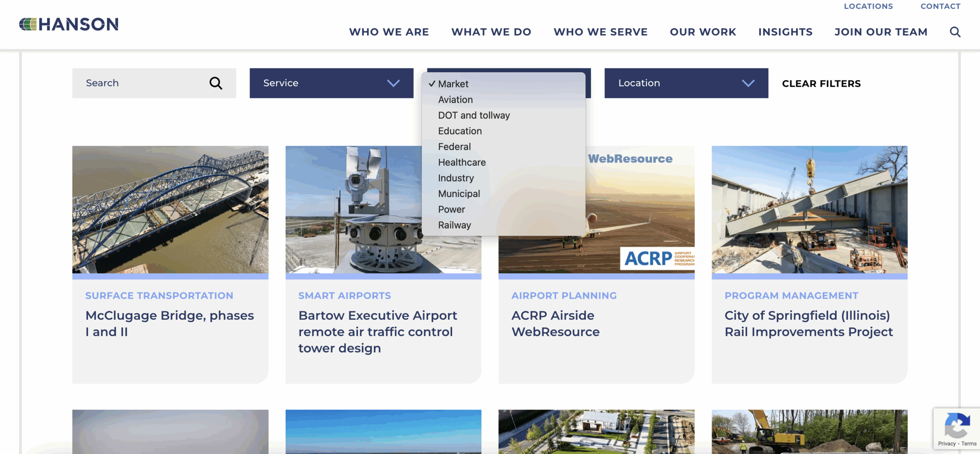Expand the Location dropdown
The image size is (980, 454).
click(x=686, y=83)
